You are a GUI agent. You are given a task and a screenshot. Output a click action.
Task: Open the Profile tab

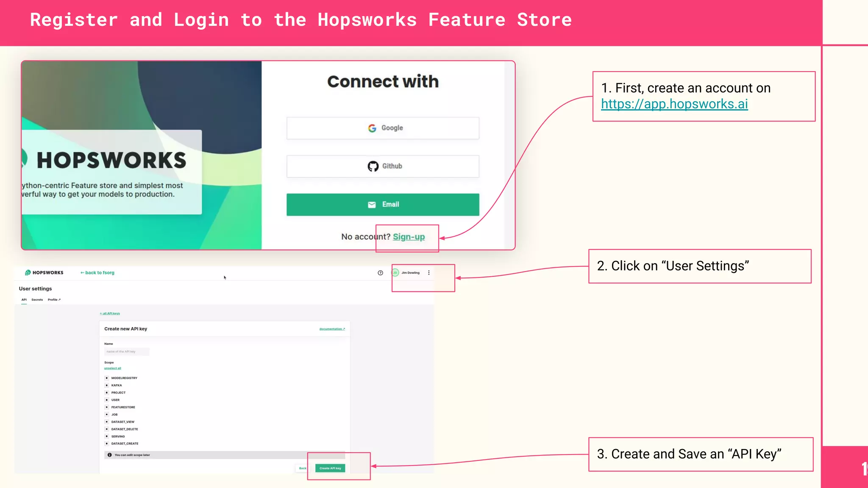point(54,299)
